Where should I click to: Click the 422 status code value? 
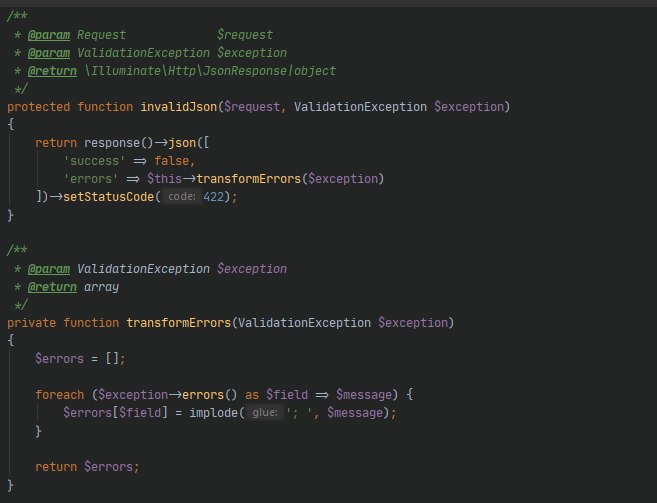tap(214, 197)
